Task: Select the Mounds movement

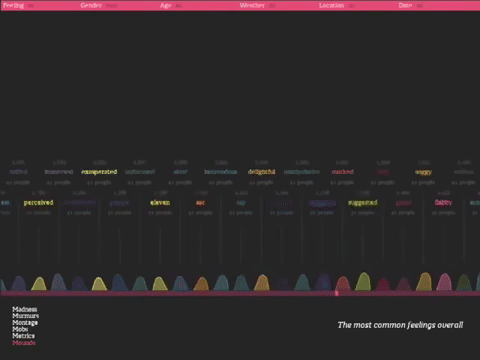Action: (24, 343)
